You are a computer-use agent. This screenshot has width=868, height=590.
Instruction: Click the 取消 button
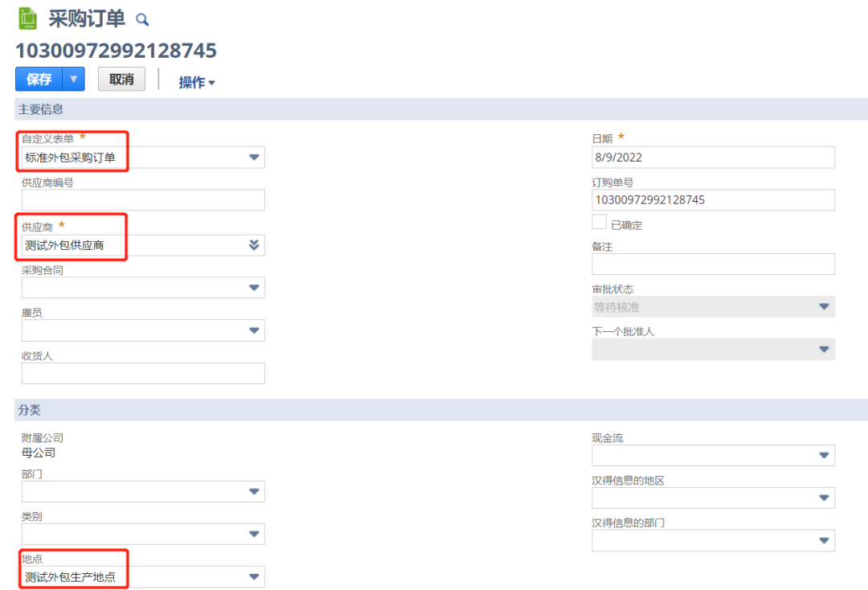click(122, 79)
